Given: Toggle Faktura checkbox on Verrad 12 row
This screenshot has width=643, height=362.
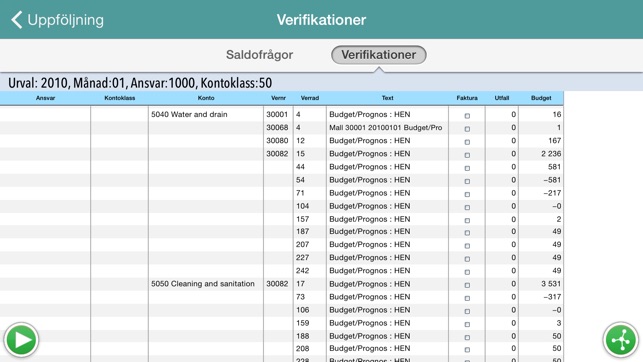Looking at the screenshot, I should pos(467,142).
